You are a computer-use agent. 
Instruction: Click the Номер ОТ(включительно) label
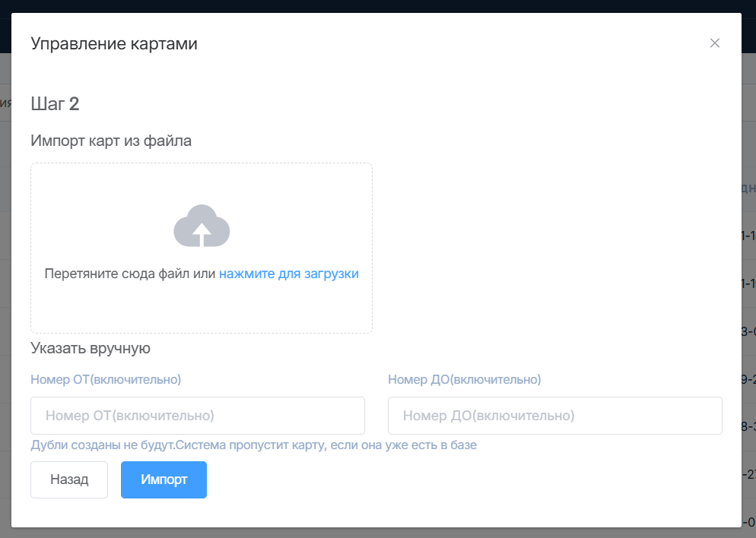[x=106, y=379]
